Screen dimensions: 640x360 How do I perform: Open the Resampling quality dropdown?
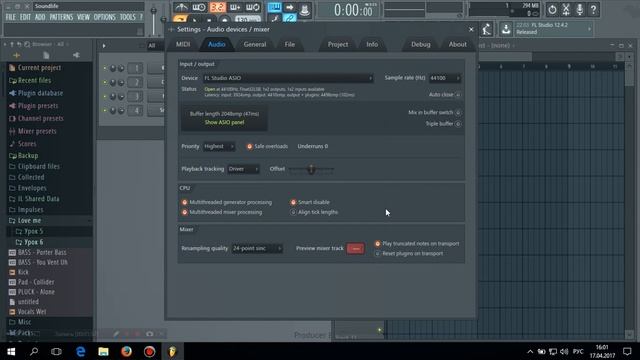[x=257, y=248]
